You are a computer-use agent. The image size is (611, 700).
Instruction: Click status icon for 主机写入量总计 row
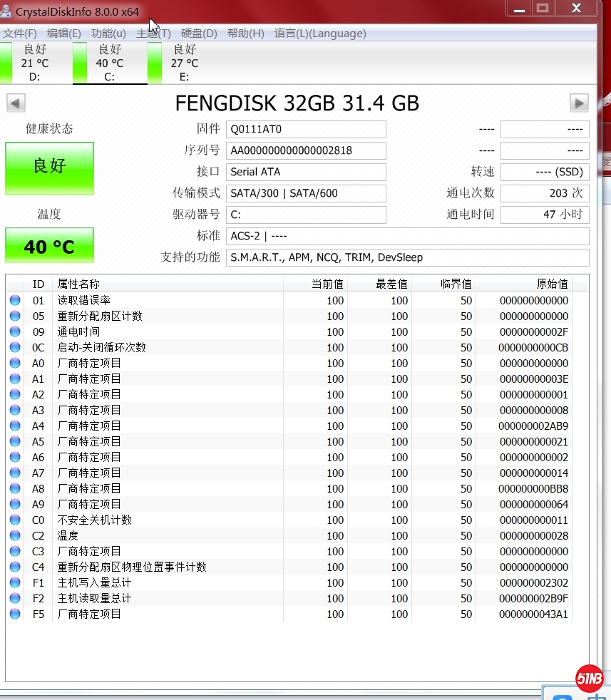click(x=15, y=583)
